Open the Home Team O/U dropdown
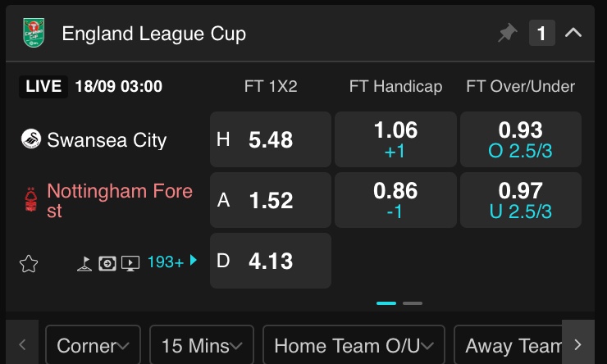Image resolution: width=607 pixels, height=364 pixels. (x=354, y=345)
